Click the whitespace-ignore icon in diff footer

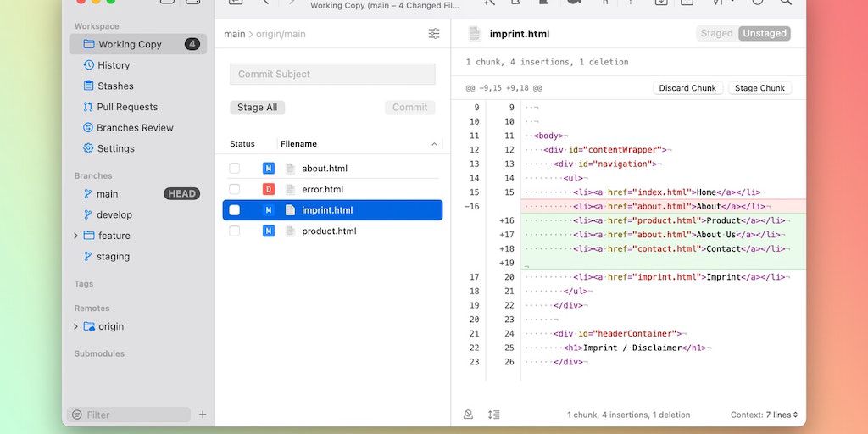click(x=468, y=415)
